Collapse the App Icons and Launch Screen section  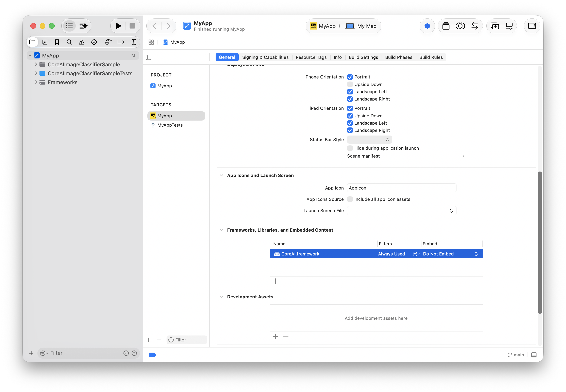pos(221,175)
